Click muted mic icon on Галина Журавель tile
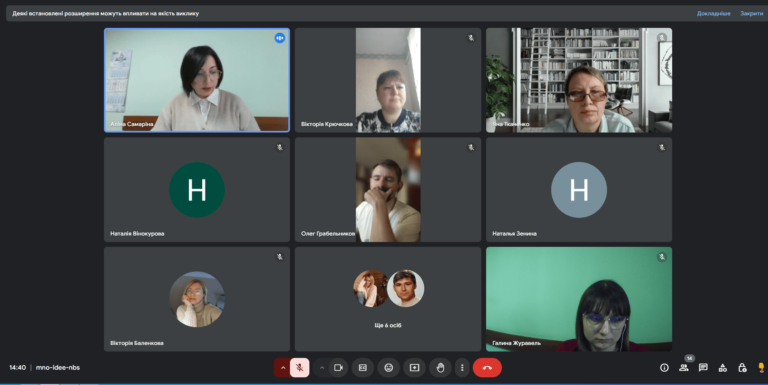 pos(662,257)
